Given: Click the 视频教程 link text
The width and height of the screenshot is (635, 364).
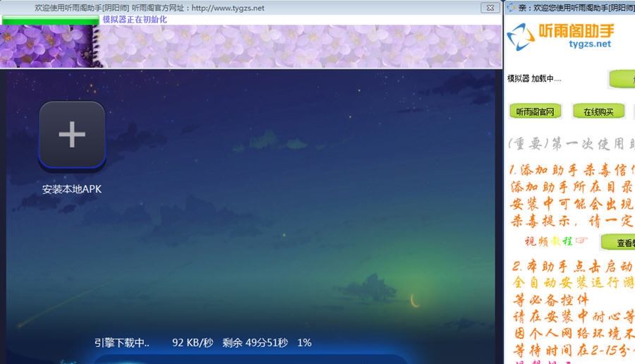Looking at the screenshot, I should point(549,241).
